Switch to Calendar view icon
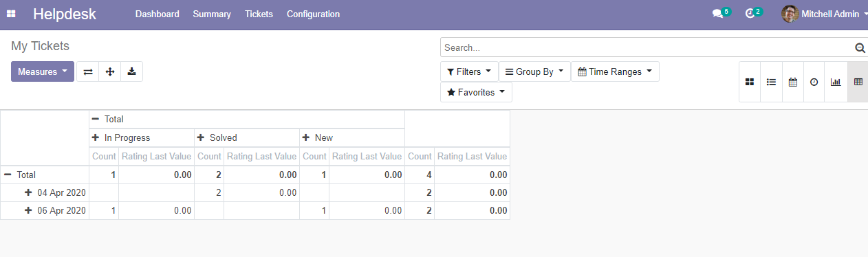This screenshot has width=868, height=257. tap(792, 82)
